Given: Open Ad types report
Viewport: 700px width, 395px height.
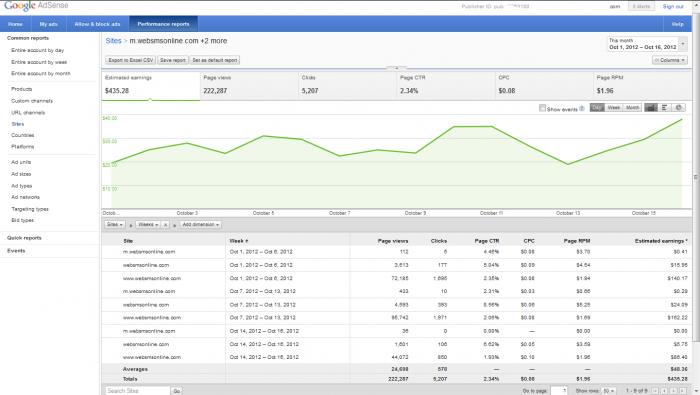Looking at the screenshot, I should [x=21, y=186].
